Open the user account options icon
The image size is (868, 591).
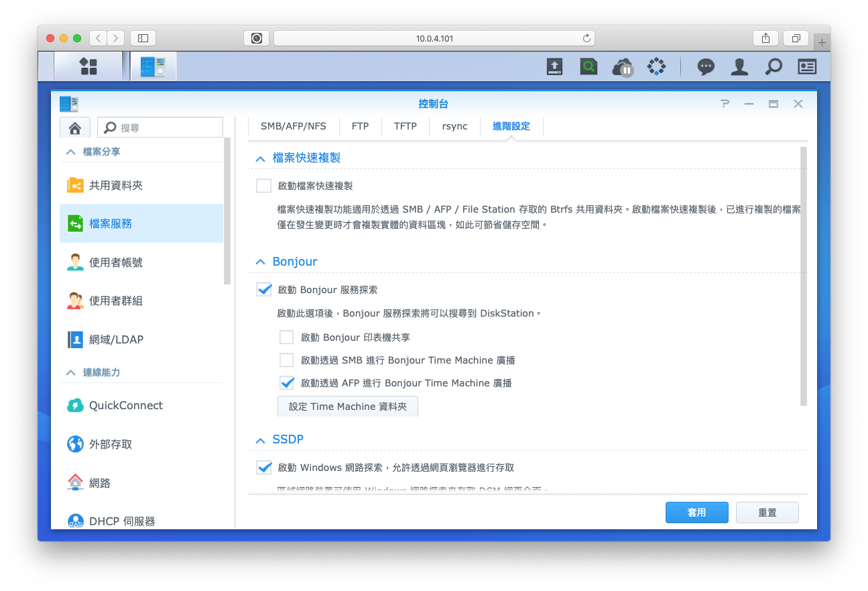pos(739,66)
